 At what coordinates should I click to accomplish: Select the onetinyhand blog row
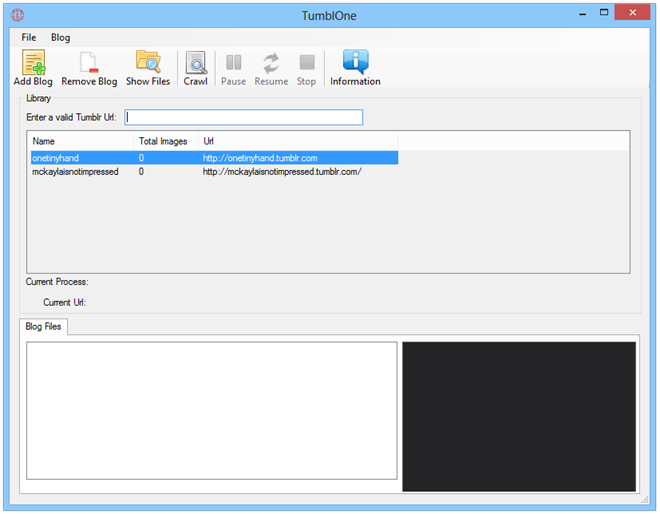(x=214, y=158)
